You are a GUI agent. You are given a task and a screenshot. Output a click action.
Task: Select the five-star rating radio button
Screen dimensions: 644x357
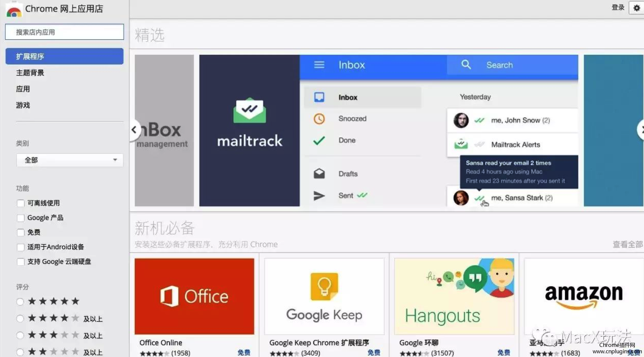click(x=20, y=301)
